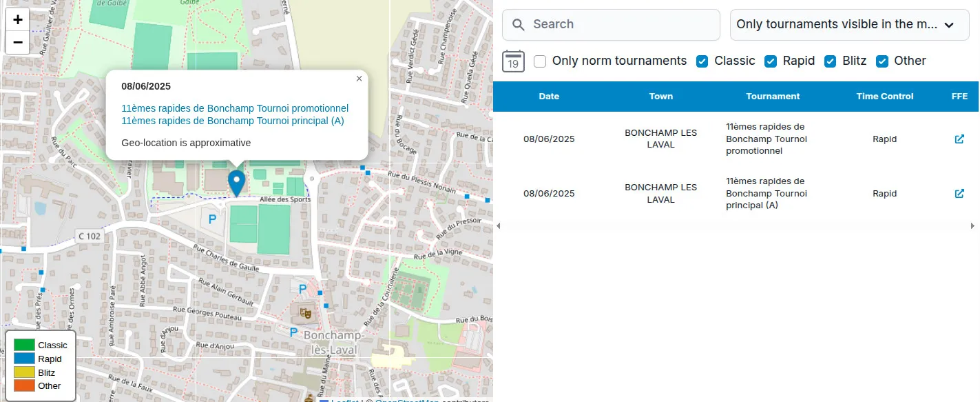Open Tournoi promotionnel link in popup
The height and width of the screenshot is (402, 980).
(x=235, y=108)
